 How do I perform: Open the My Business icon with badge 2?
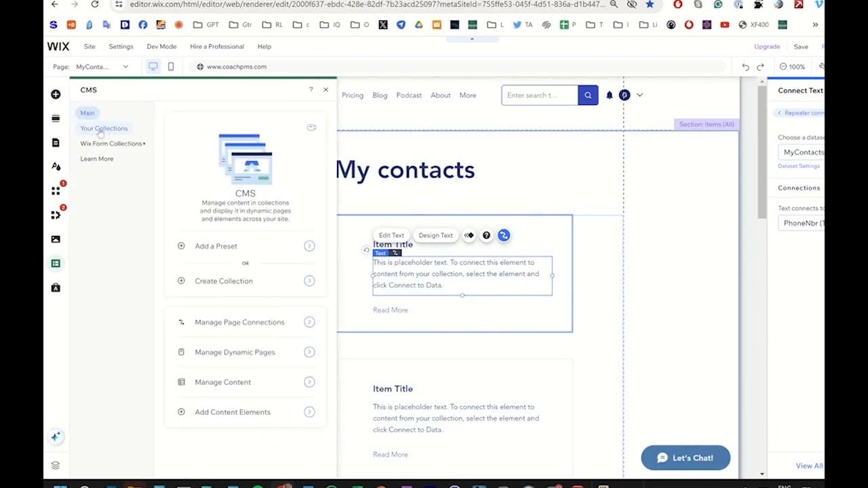point(56,215)
